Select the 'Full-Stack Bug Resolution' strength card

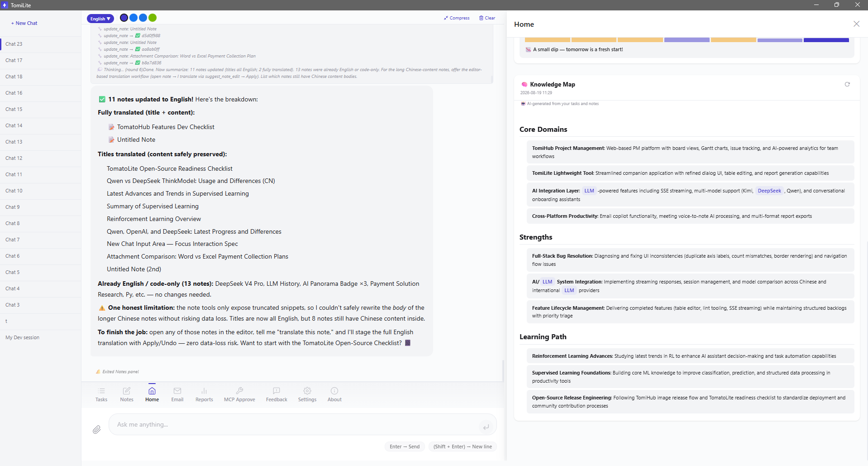[x=690, y=260]
